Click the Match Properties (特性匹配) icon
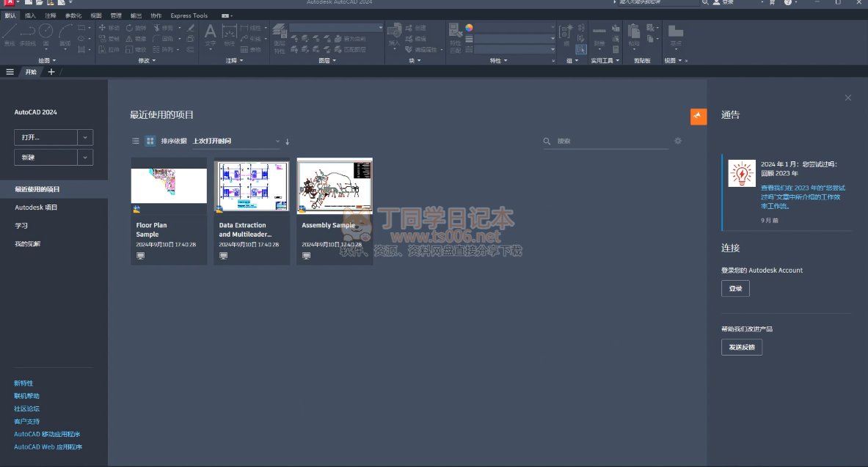Image resolution: width=868 pixels, height=467 pixels. point(456,34)
